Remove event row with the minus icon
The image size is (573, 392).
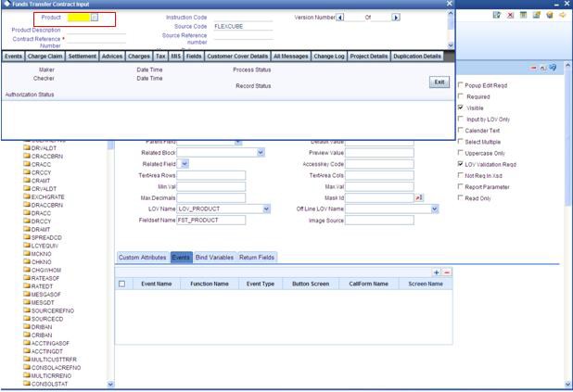[x=447, y=272]
